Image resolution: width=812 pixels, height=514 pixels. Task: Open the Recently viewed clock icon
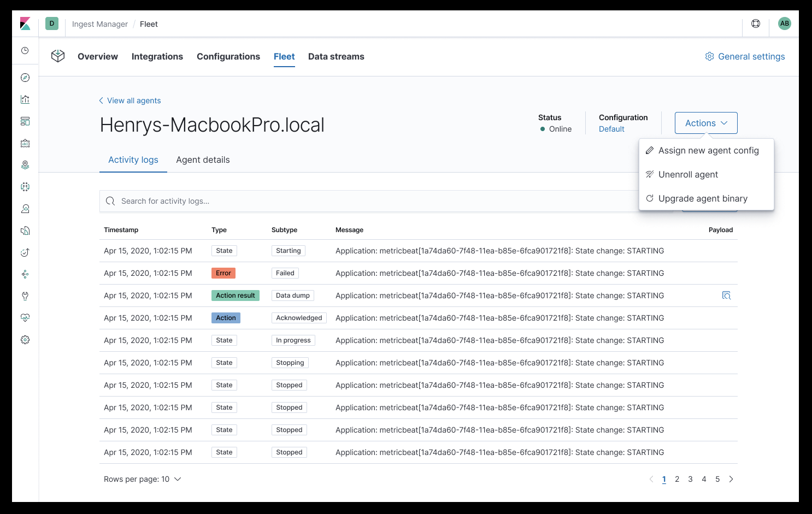[x=25, y=50]
